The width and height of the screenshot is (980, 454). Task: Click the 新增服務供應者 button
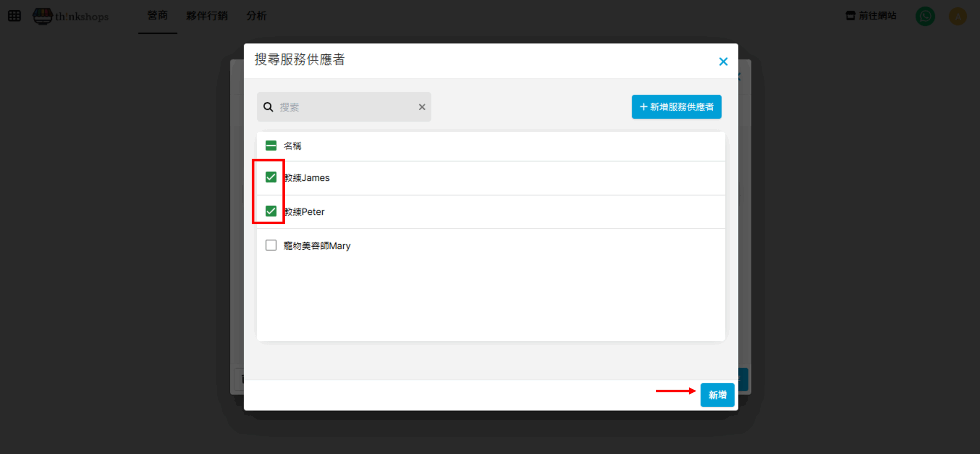676,107
